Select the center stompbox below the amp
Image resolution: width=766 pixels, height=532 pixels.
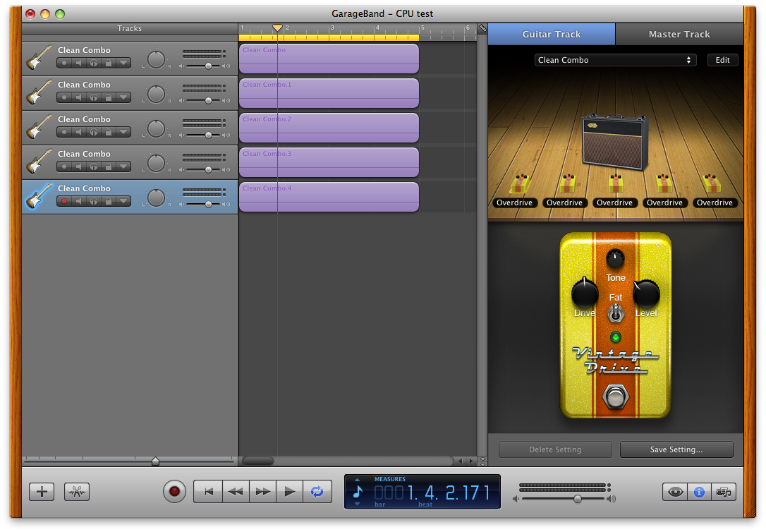point(616,184)
